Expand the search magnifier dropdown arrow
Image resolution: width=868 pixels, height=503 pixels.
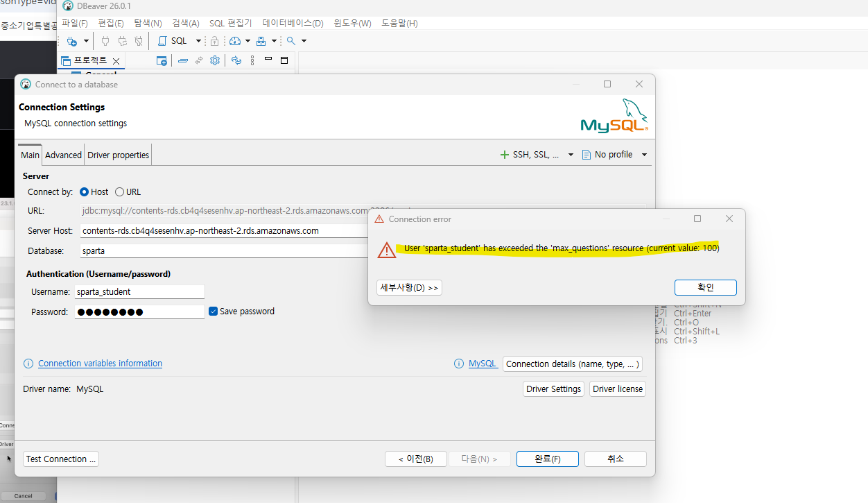pyautogui.click(x=304, y=41)
